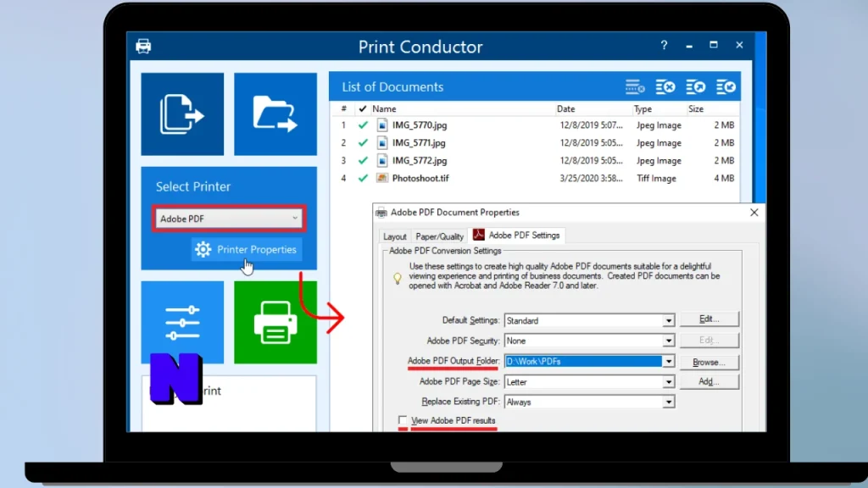The width and height of the screenshot is (868, 488).
Task: Click the 3/25/2020 date cell
Action: click(591, 178)
